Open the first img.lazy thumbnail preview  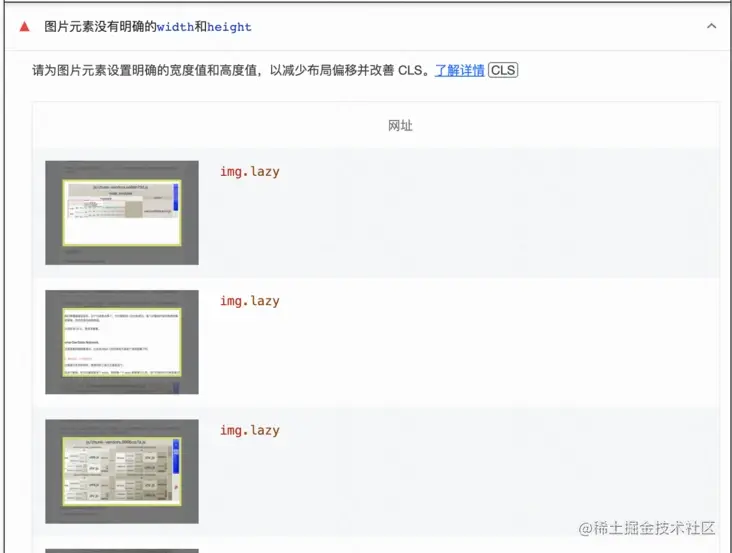tap(122, 213)
